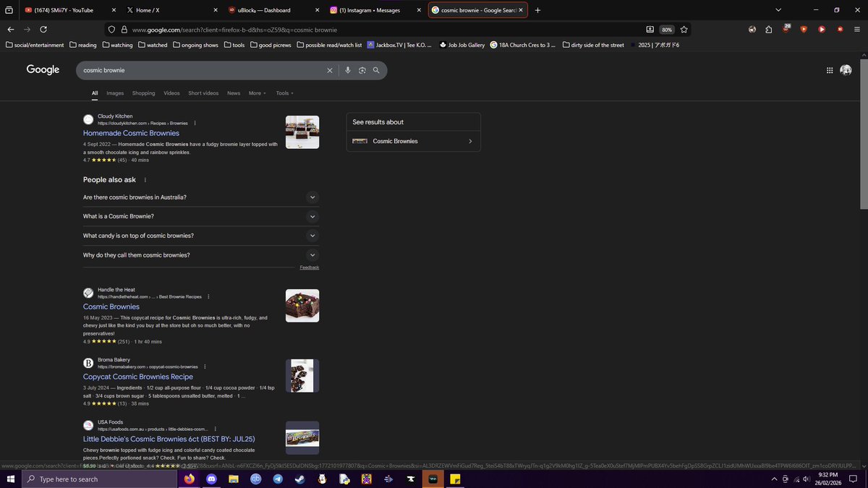Image resolution: width=868 pixels, height=488 pixels.
Task: Start voice search with the microphone
Action: pyautogui.click(x=348, y=70)
